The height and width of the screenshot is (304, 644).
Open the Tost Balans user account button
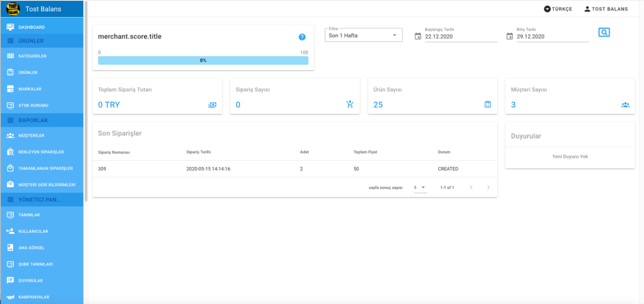[606, 9]
